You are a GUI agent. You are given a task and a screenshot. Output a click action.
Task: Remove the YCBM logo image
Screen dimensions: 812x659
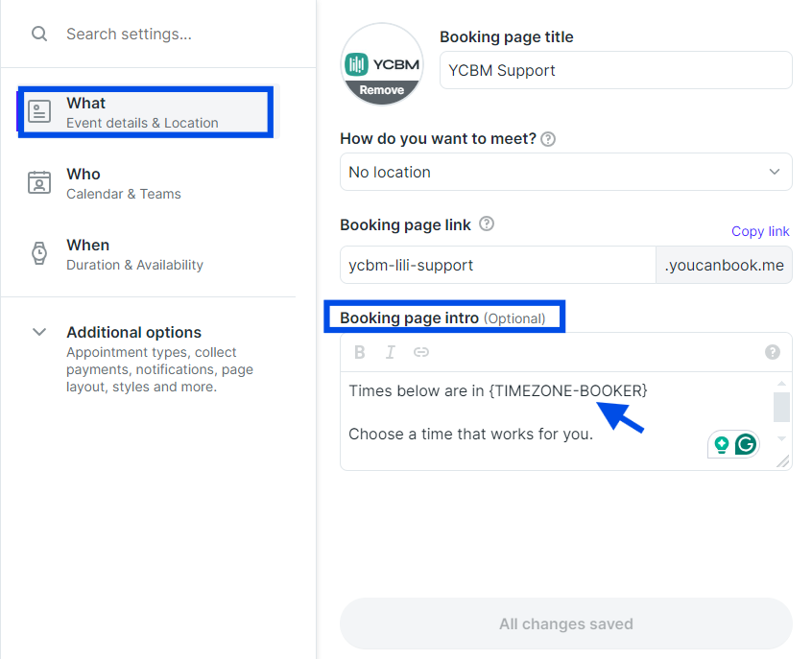point(382,90)
